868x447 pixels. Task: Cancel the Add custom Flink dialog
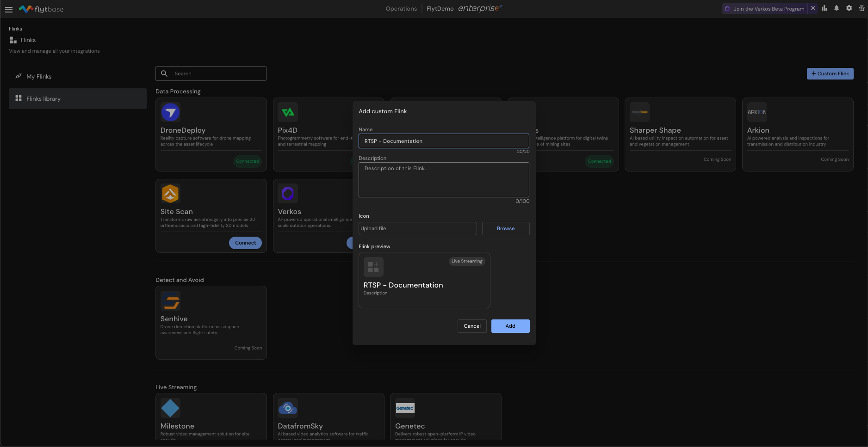tap(472, 326)
